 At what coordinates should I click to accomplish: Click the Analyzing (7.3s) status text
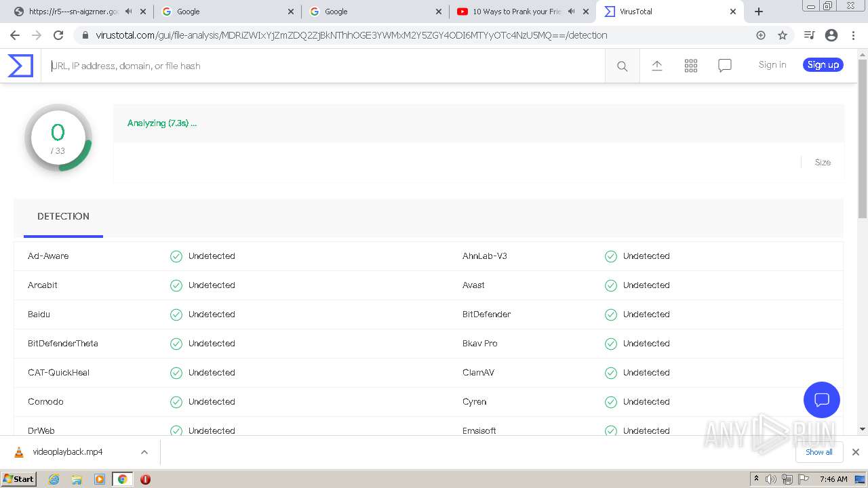pyautogui.click(x=162, y=123)
